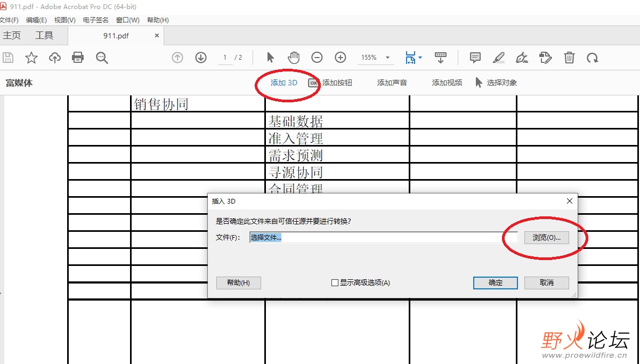This screenshot has height=364, width=640.
Task: Click the stamp tool icon
Action: point(545,58)
